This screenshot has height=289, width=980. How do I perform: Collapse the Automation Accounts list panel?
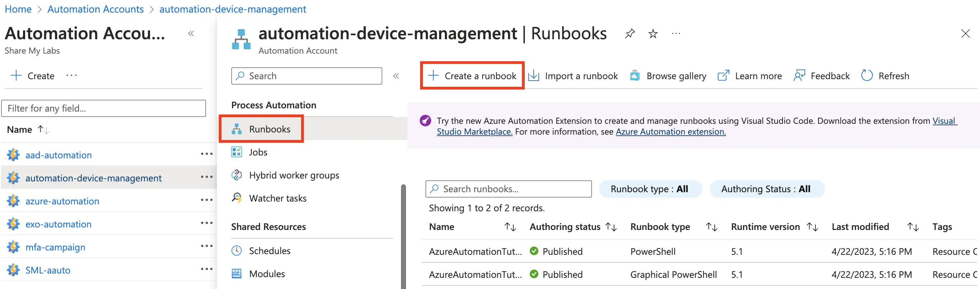(x=191, y=34)
